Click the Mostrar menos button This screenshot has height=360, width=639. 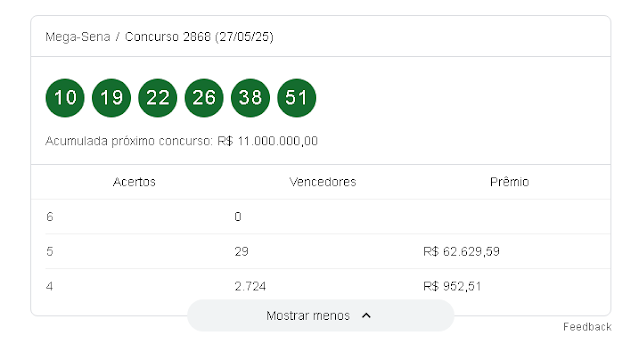(x=321, y=316)
